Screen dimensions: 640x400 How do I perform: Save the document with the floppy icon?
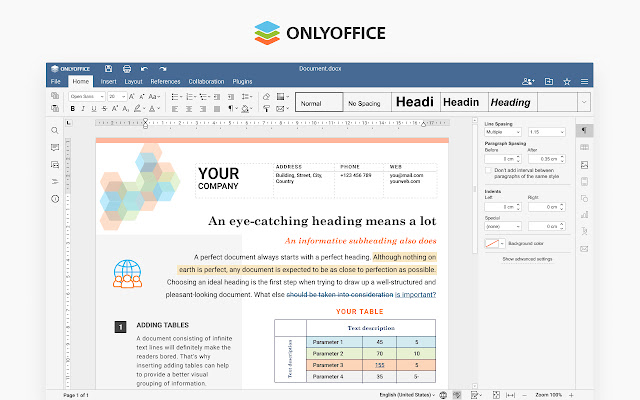click(108, 69)
